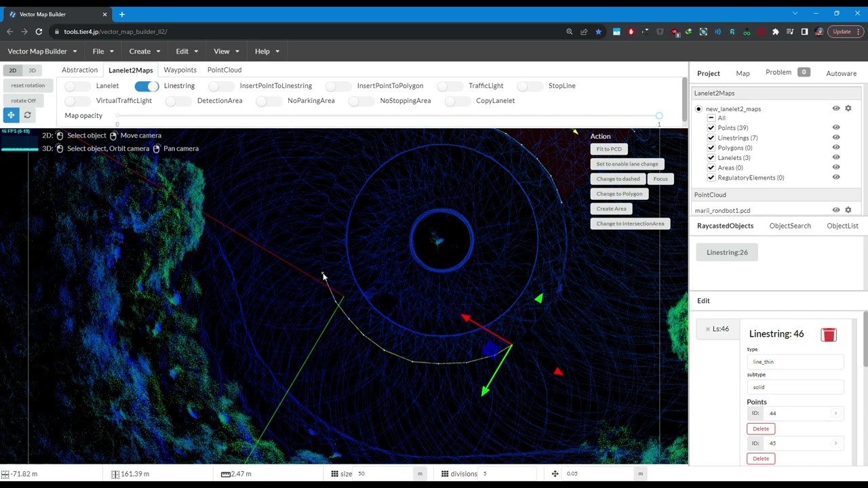Reload the browser page

pos(39,31)
